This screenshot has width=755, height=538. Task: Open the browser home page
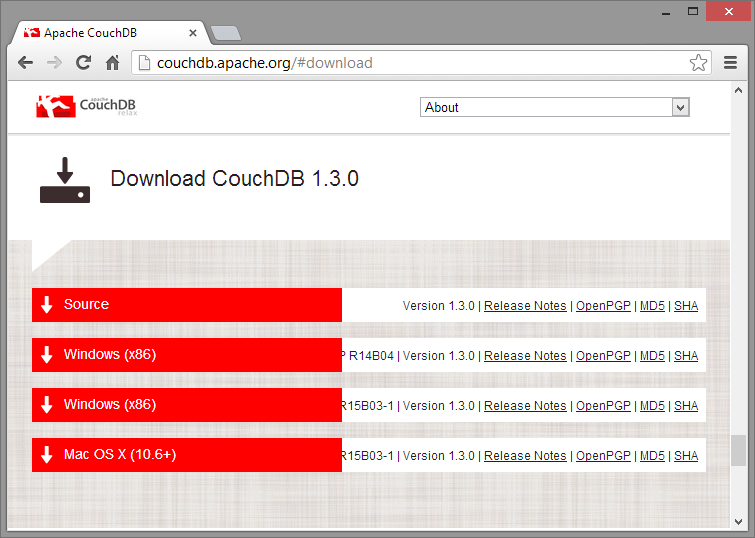coord(112,63)
